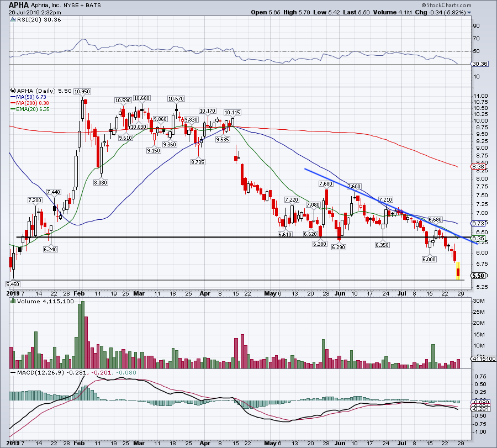
Task: Click the MA(50) 6.73 legend entry
Action: [x=29, y=97]
